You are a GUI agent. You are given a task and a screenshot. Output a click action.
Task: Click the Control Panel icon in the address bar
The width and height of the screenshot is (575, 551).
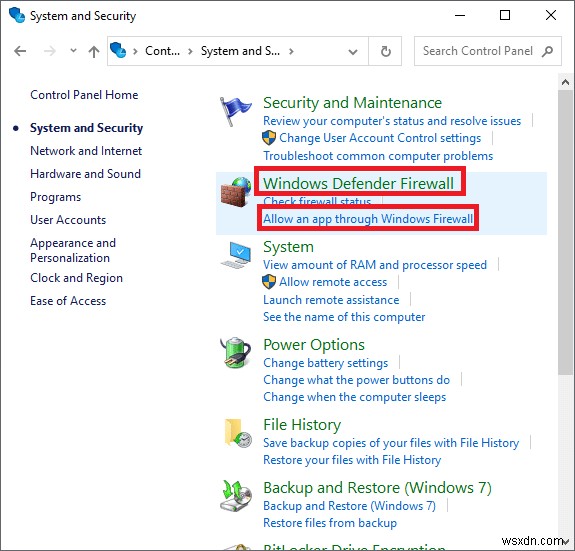118,50
